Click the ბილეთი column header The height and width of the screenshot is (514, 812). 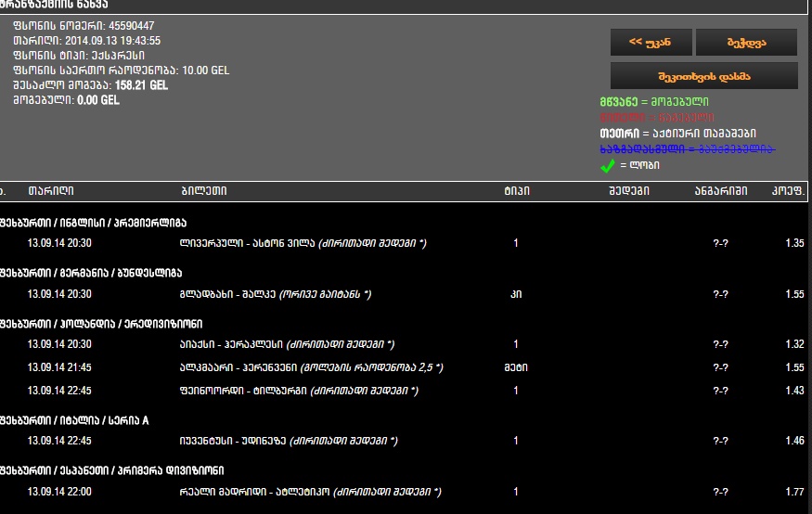pos(203,191)
